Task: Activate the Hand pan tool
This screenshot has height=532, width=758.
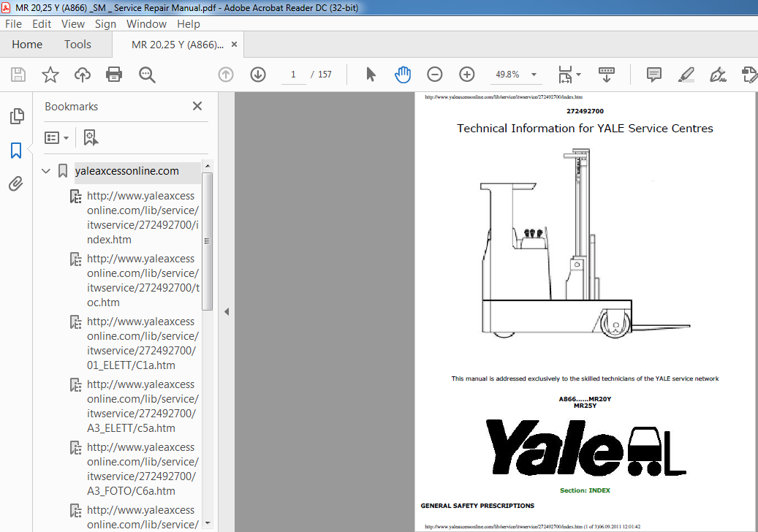Action: pyautogui.click(x=403, y=75)
